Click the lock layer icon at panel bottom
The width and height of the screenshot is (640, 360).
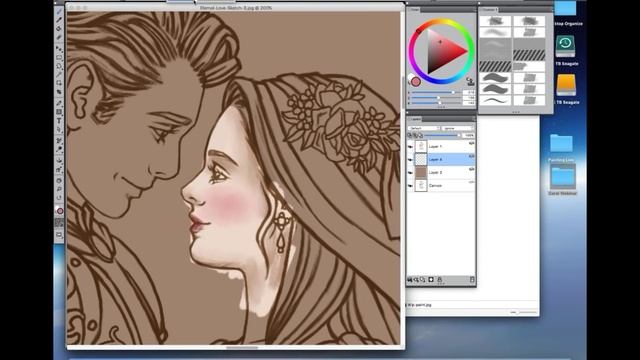click(440, 280)
